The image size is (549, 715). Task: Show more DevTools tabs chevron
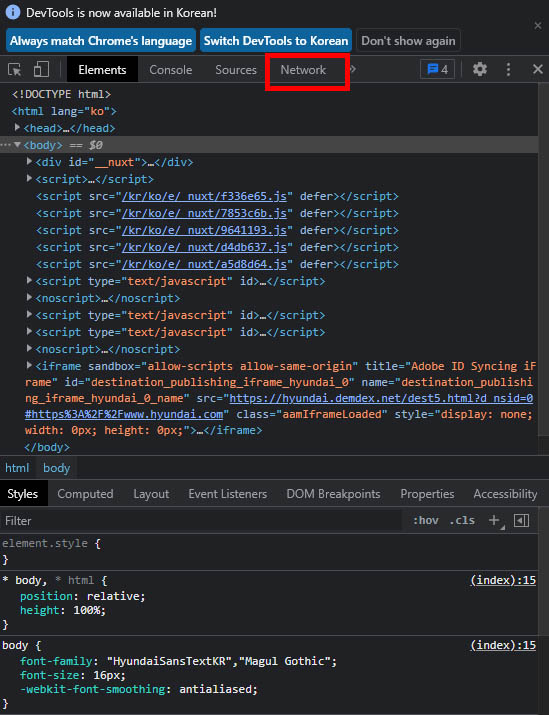click(352, 69)
